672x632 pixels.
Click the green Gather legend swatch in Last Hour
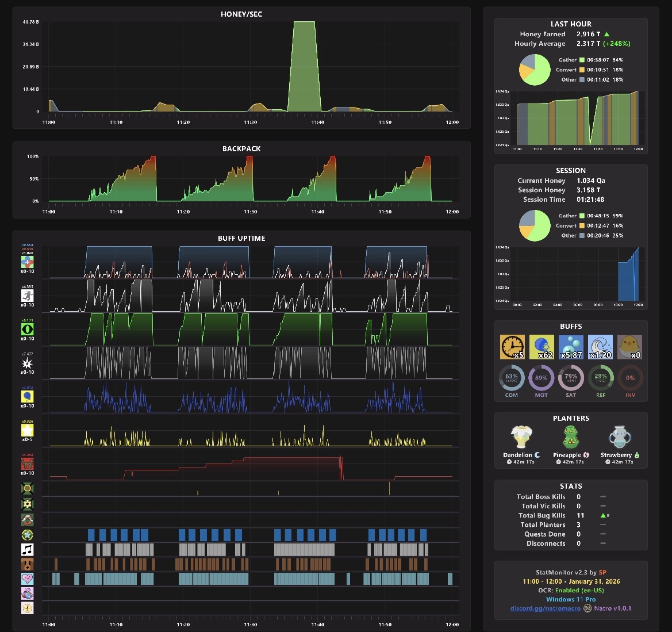582,60
